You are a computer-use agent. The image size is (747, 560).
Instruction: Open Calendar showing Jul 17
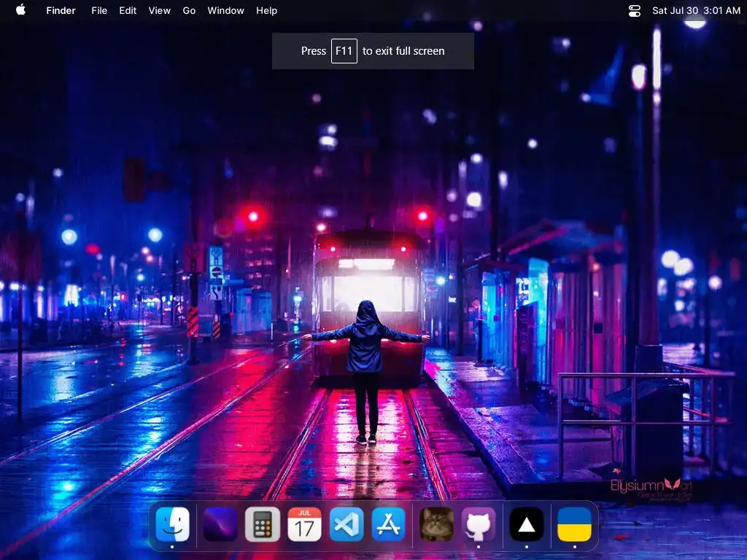pos(304,524)
